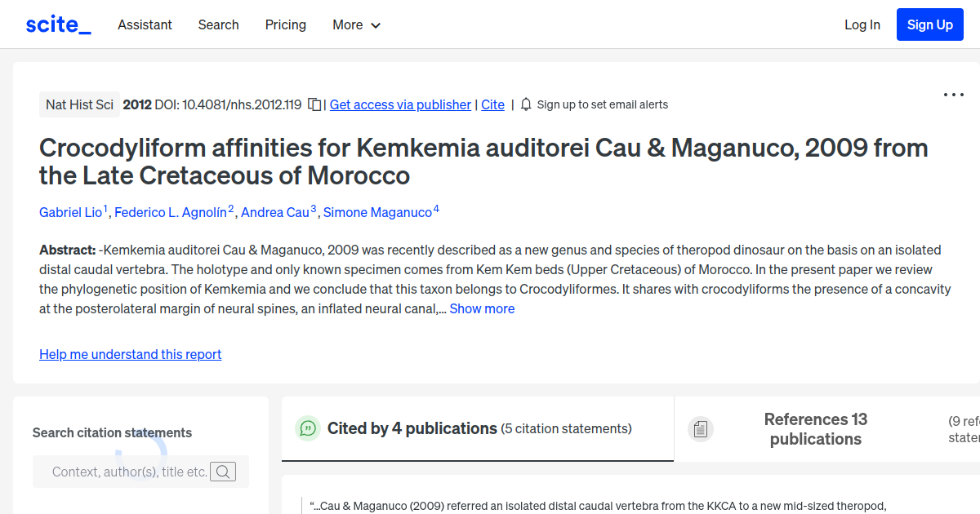The image size is (980, 514).
Task: Click the document icon next to References
Action: [x=701, y=428]
